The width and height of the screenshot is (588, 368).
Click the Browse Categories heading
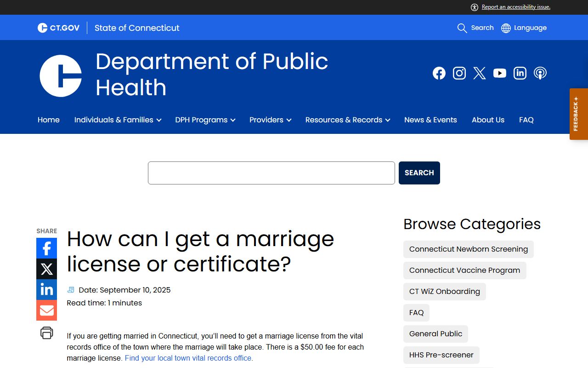tap(472, 224)
